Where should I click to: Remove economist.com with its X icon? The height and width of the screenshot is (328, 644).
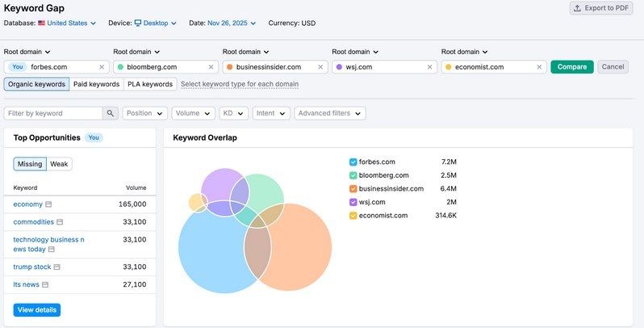tap(539, 67)
